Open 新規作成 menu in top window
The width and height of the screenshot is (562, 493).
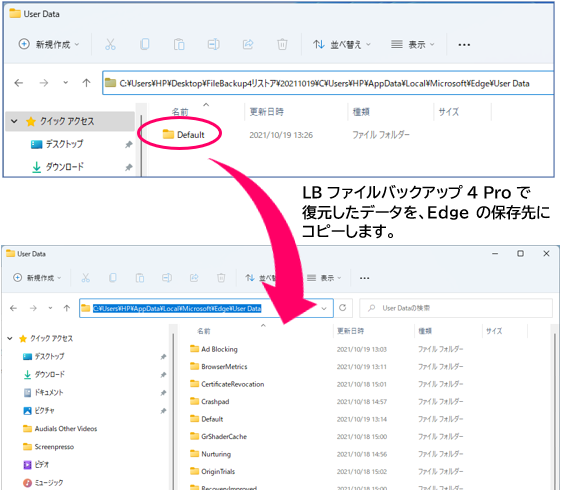pos(49,44)
